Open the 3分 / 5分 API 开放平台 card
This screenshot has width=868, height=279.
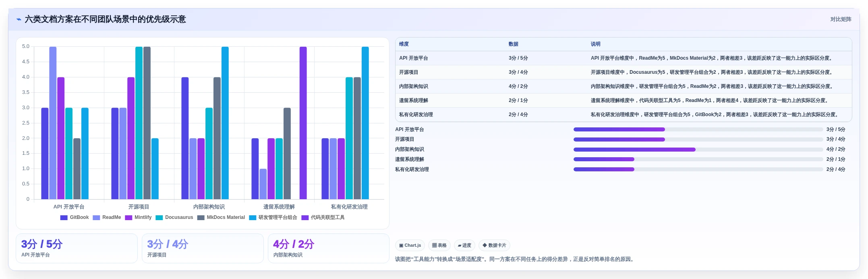77,248
